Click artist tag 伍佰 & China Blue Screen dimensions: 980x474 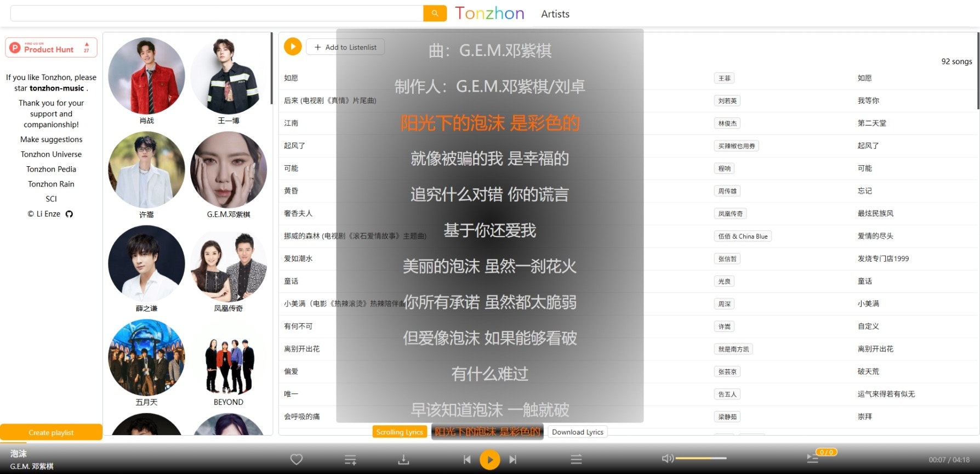pyautogui.click(x=743, y=236)
